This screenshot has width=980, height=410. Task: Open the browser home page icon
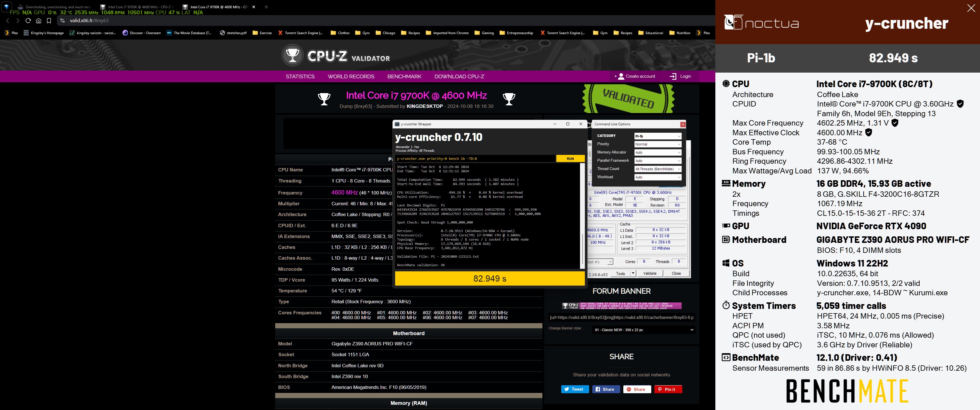(x=38, y=20)
